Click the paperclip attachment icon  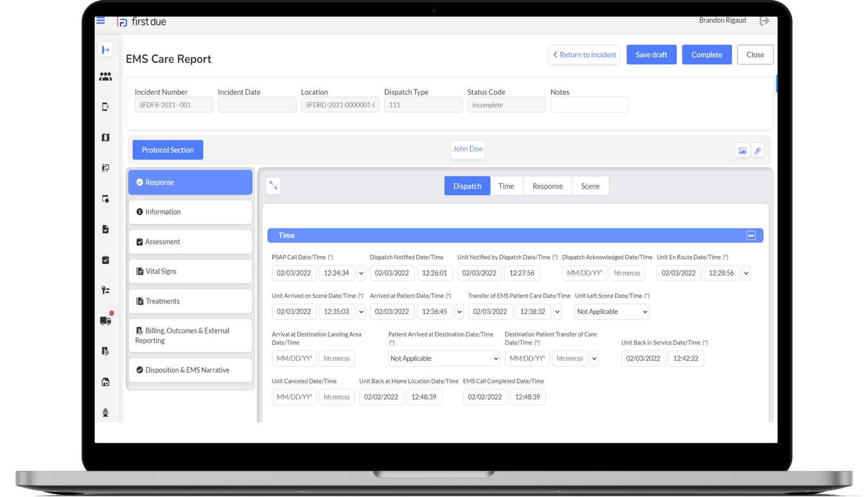coord(758,150)
